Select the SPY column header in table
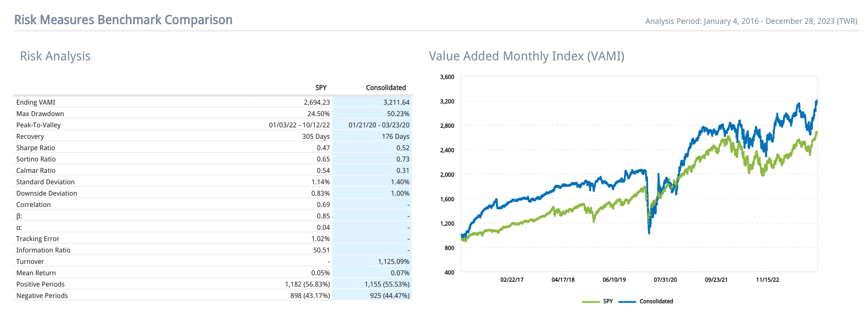Screen dimensions: 868x317 pos(321,87)
